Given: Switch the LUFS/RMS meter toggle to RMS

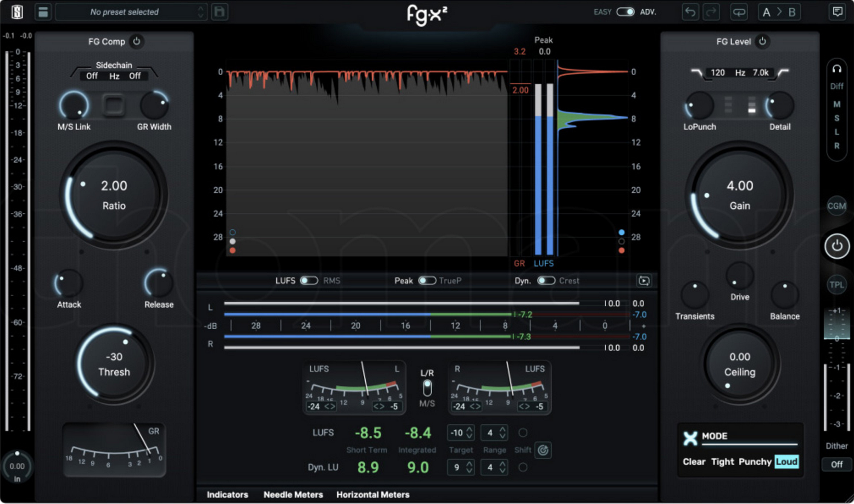Looking at the screenshot, I should [308, 281].
